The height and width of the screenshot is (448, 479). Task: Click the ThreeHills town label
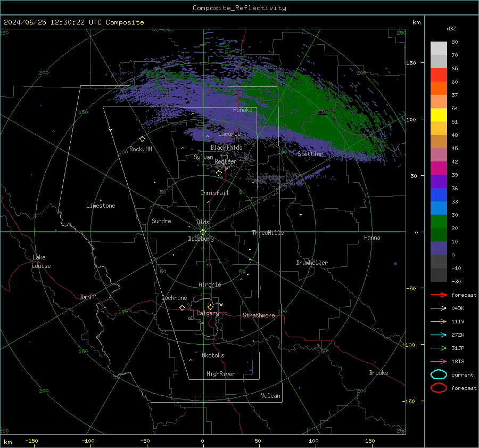coord(268,233)
